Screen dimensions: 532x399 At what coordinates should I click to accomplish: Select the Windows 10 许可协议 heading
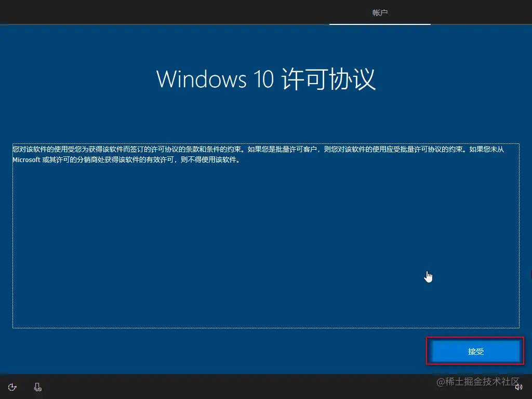[x=265, y=79]
